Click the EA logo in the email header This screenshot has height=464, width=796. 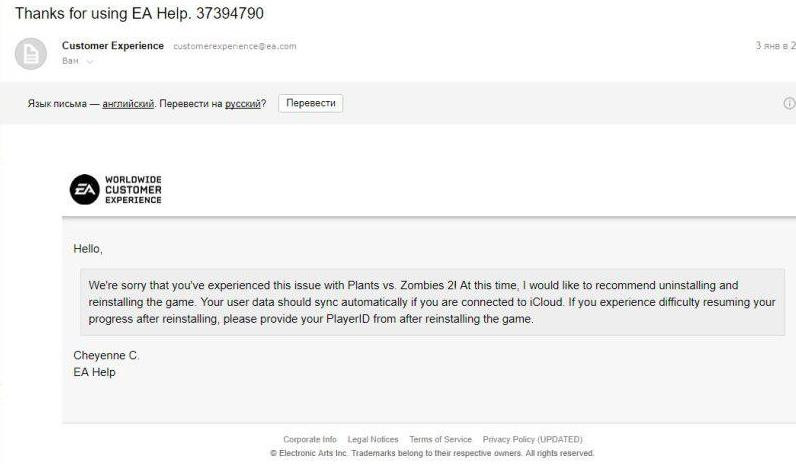(x=84, y=189)
